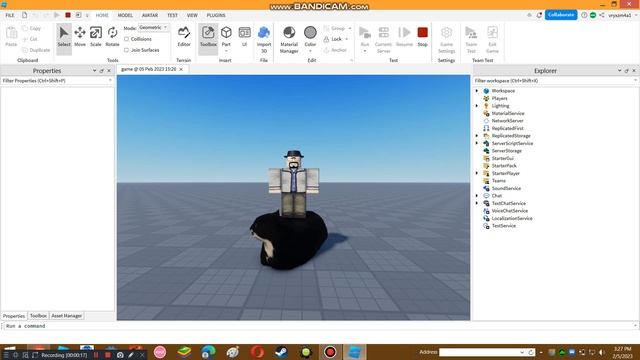Select Players in the Explorer
The image size is (640, 360).
499,98
